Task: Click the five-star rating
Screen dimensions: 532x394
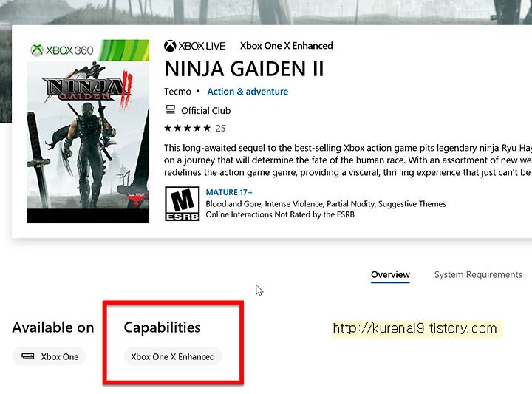Action: 187,129
